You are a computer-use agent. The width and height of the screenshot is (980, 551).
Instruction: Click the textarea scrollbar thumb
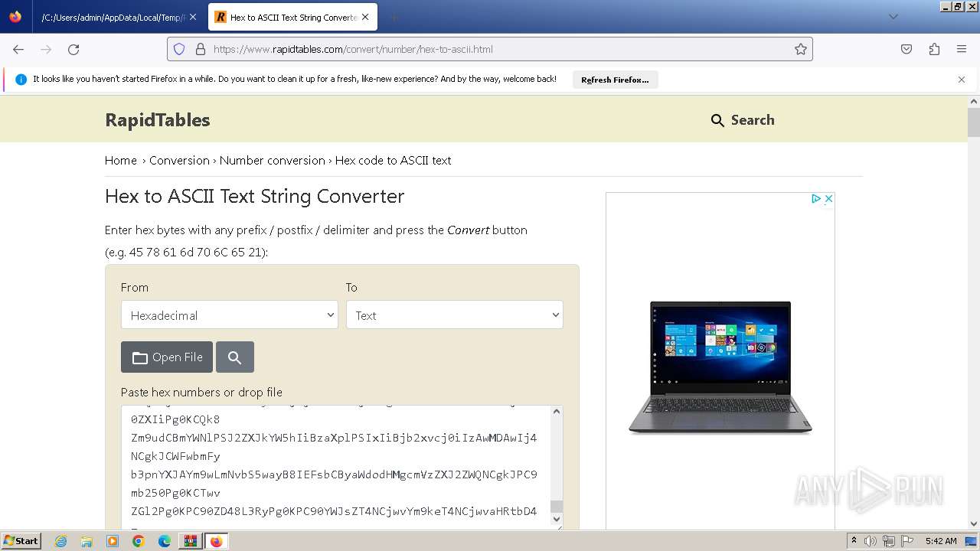tap(557, 506)
